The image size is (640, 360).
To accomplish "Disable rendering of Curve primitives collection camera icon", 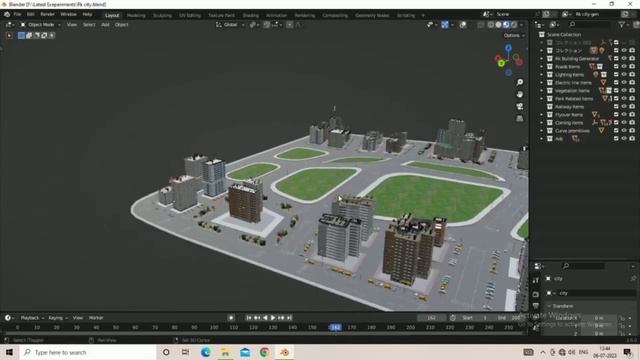I will tap(632, 131).
